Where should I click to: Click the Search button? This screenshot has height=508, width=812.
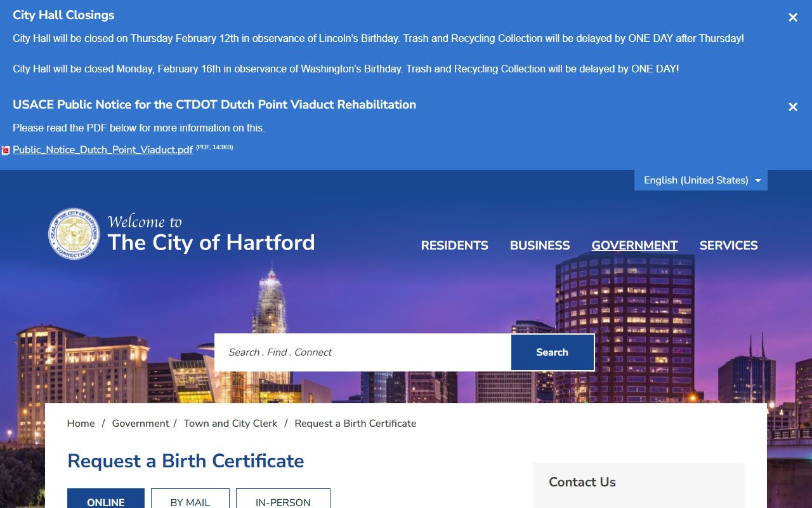pos(553,352)
